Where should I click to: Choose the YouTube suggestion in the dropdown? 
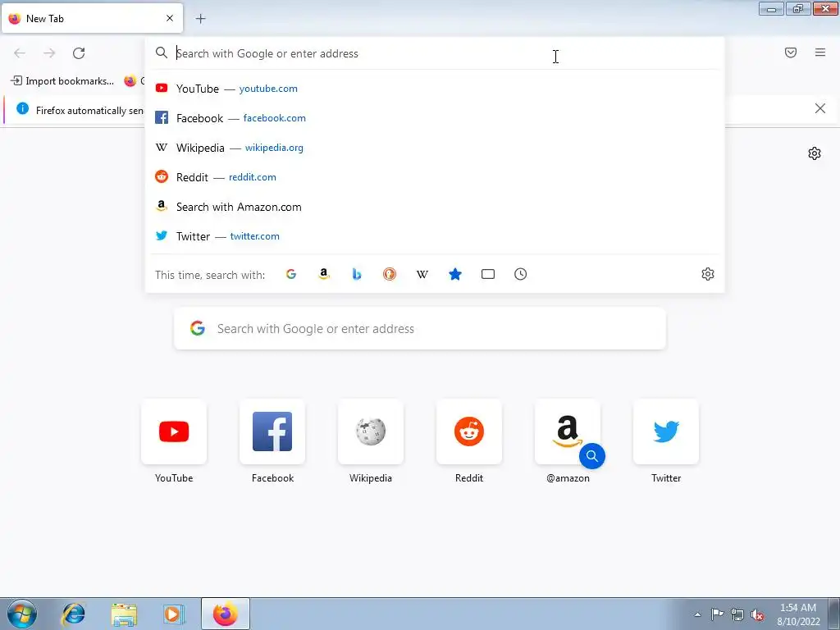[x=435, y=89]
